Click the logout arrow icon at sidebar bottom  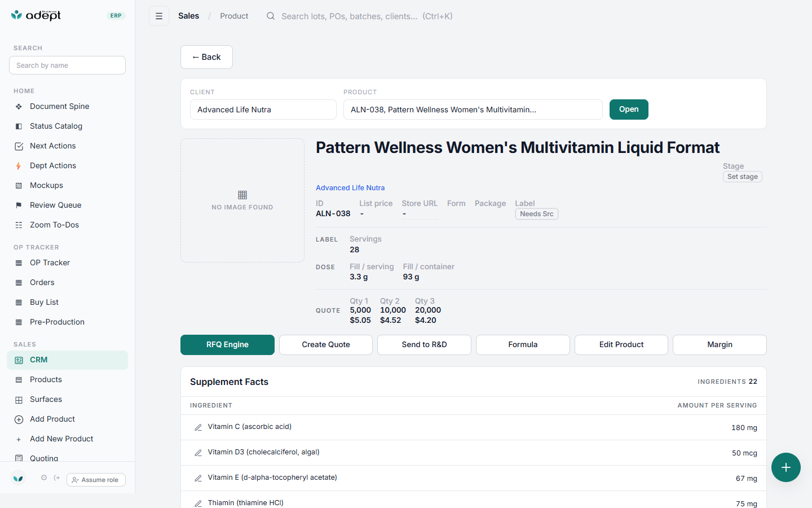point(56,478)
